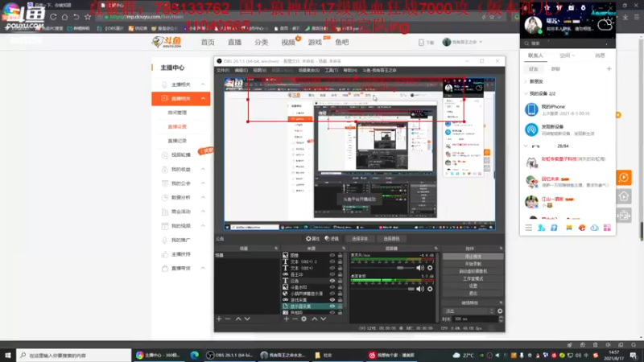Move the scene up with the arrow icon
Viewport: 644px width, 362px height.
(238, 319)
